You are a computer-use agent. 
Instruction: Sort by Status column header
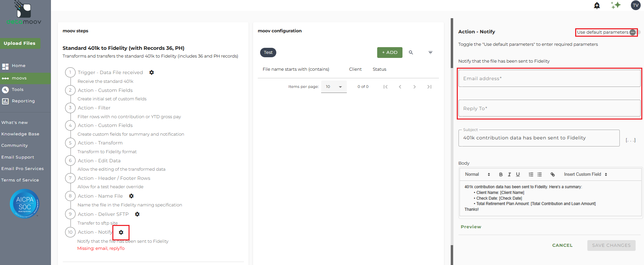tap(380, 69)
